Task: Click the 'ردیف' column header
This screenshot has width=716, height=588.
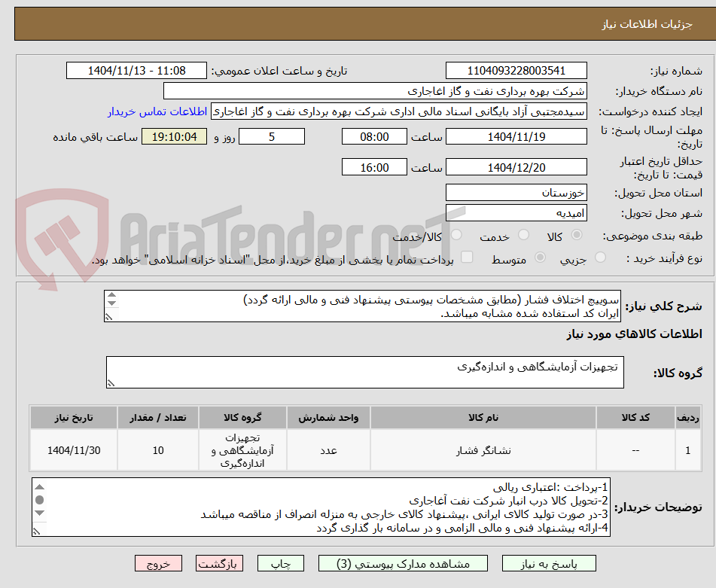Action: coord(687,418)
